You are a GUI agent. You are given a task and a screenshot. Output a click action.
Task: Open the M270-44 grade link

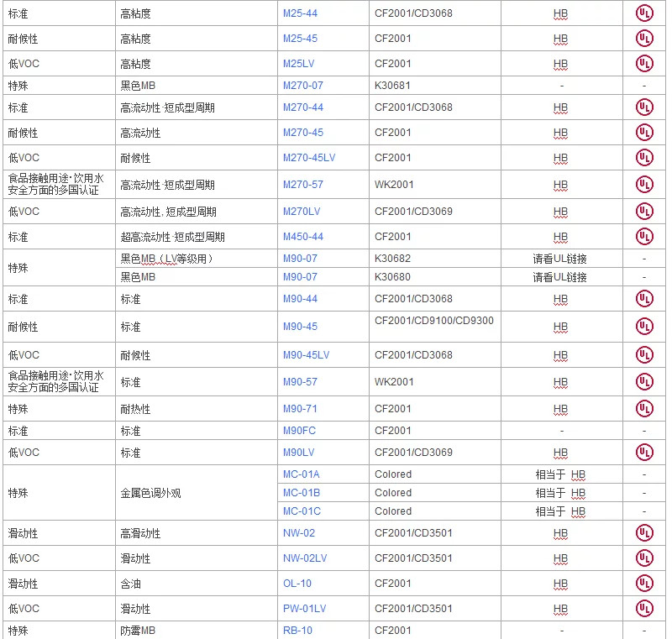pos(302,107)
